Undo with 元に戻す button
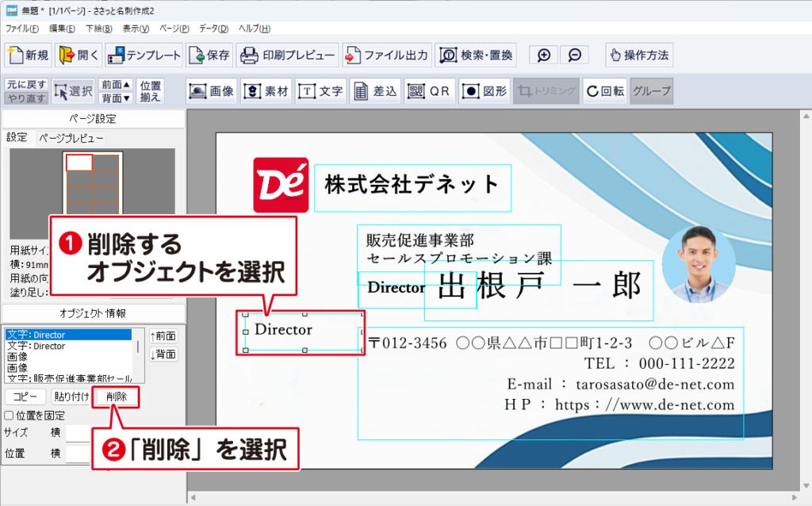Image resolution: width=812 pixels, height=506 pixels. (26, 84)
